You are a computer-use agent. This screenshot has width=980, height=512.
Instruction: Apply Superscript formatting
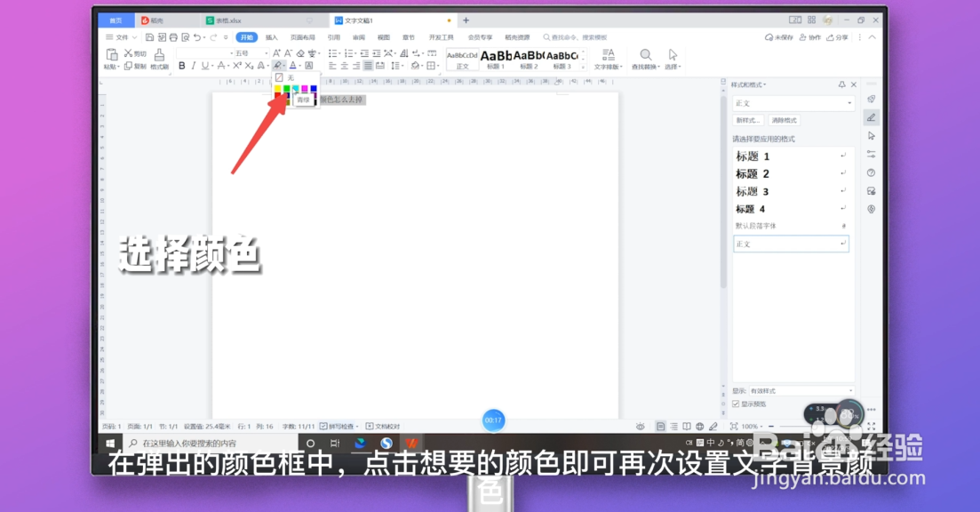point(237,66)
